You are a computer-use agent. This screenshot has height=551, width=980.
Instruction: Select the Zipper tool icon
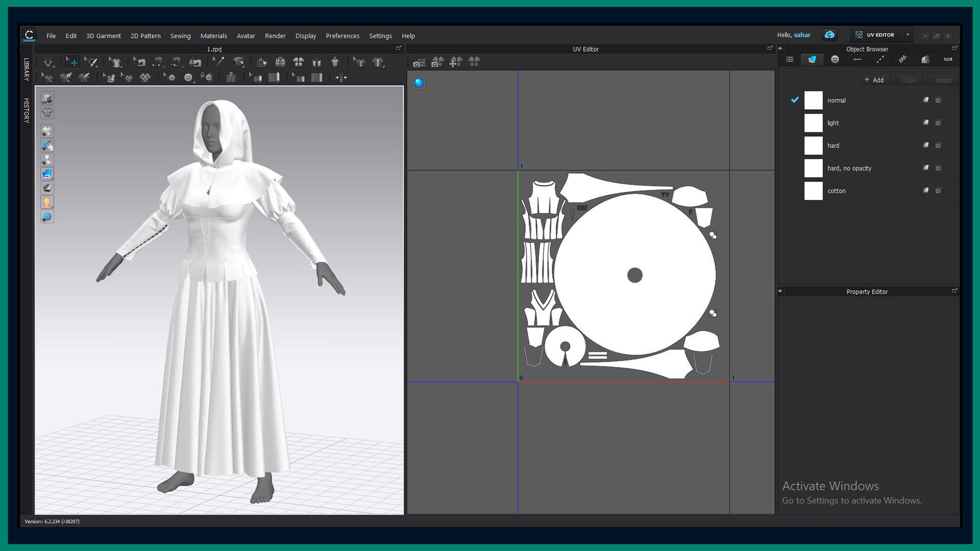tap(231, 78)
